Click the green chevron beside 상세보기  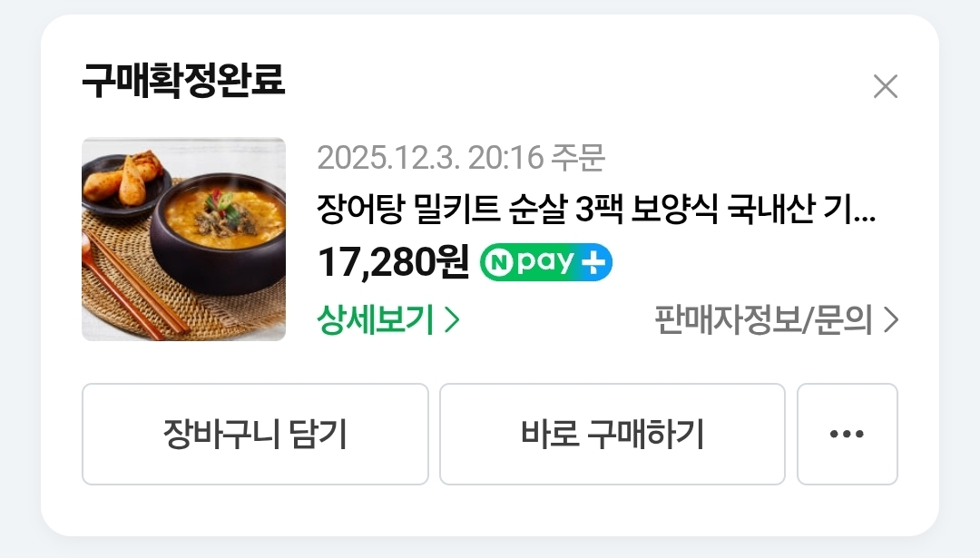452,320
